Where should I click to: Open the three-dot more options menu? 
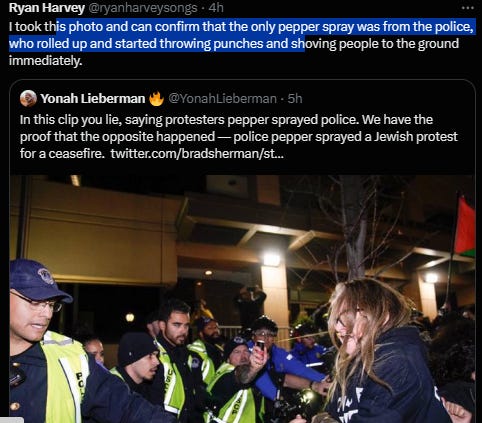coord(467,7)
